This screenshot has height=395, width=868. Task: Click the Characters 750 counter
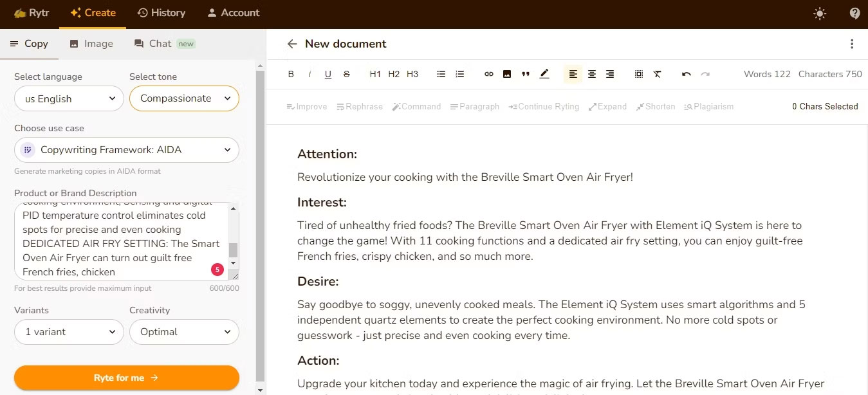830,74
